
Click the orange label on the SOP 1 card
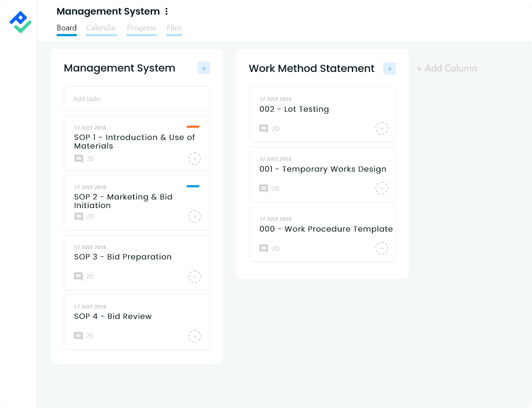(193, 127)
